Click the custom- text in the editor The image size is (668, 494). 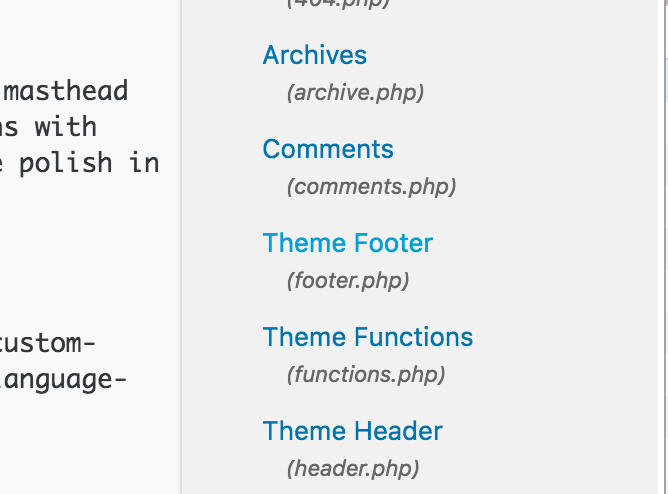(47, 343)
